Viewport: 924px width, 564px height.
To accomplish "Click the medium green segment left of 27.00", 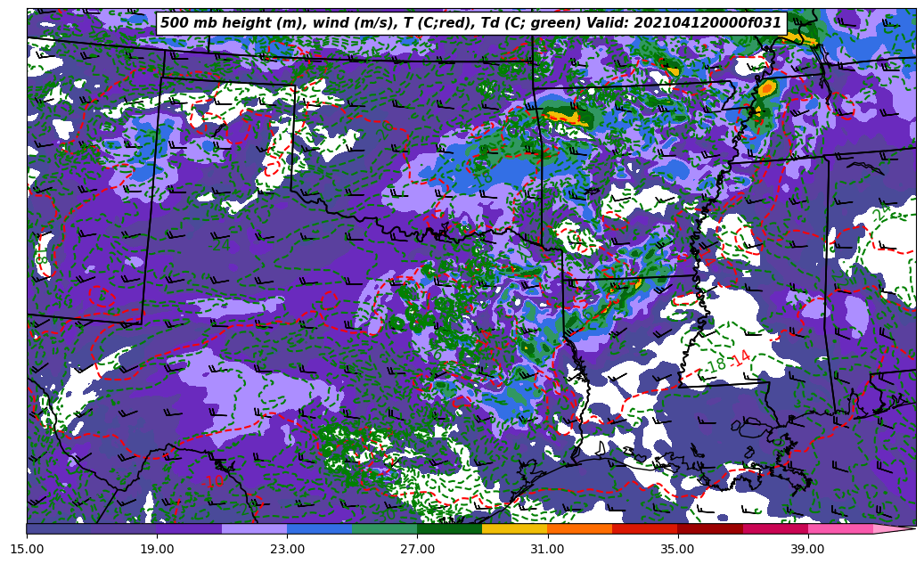I will click(x=384, y=528).
